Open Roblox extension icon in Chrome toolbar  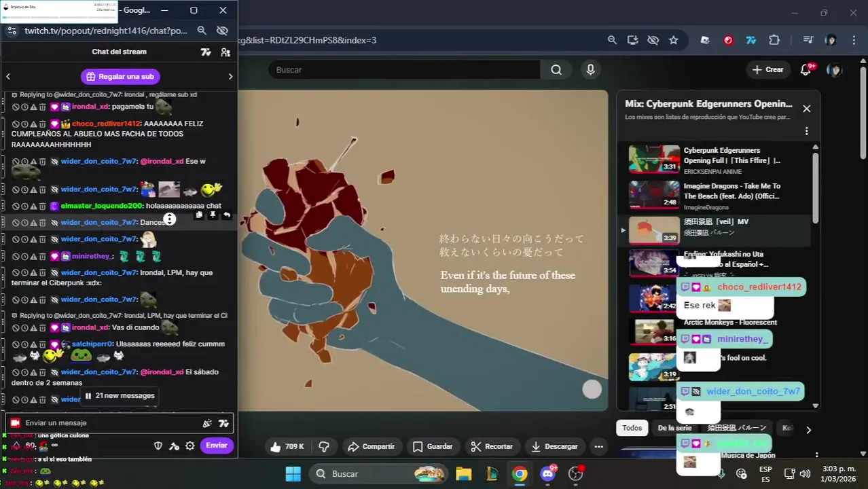705,40
